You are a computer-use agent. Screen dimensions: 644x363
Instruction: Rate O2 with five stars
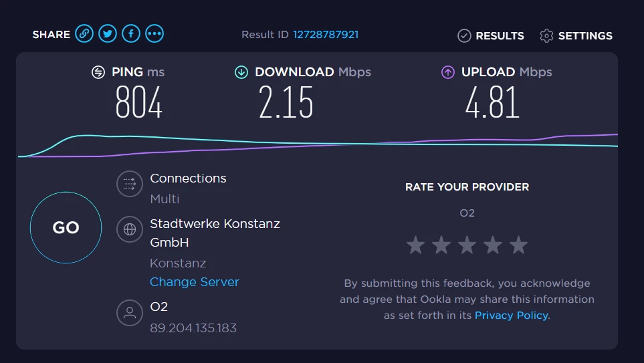click(x=518, y=245)
